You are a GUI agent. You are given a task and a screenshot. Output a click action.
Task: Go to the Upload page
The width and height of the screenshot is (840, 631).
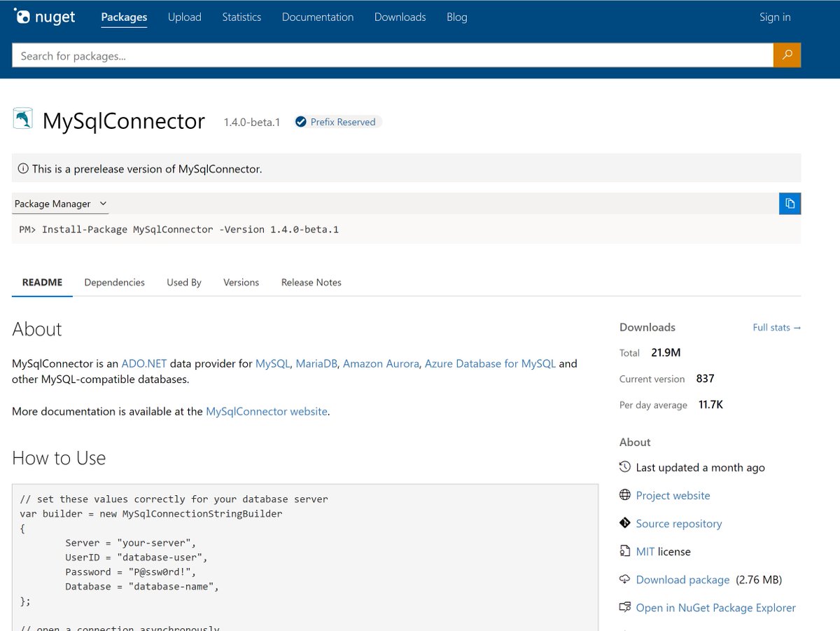185,17
